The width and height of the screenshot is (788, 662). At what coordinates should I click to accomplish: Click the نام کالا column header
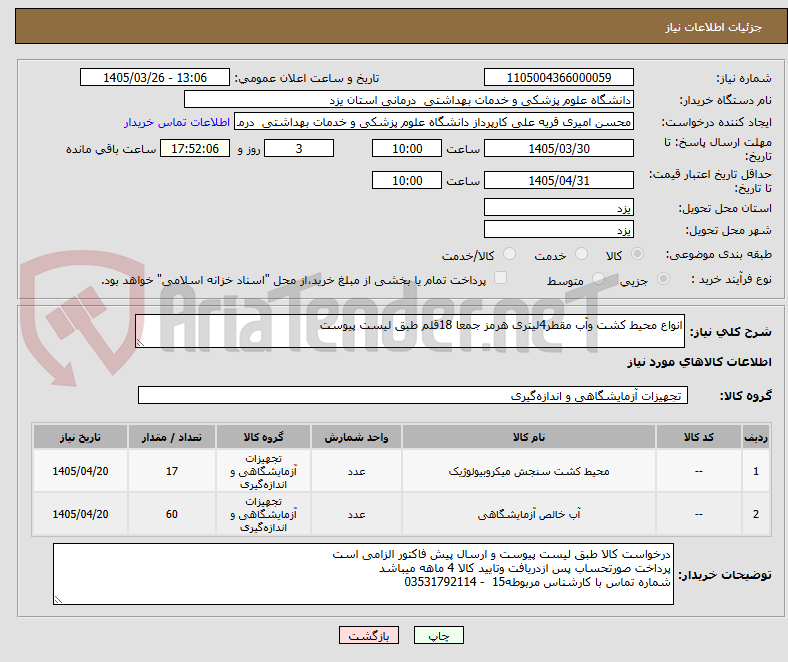click(x=529, y=437)
